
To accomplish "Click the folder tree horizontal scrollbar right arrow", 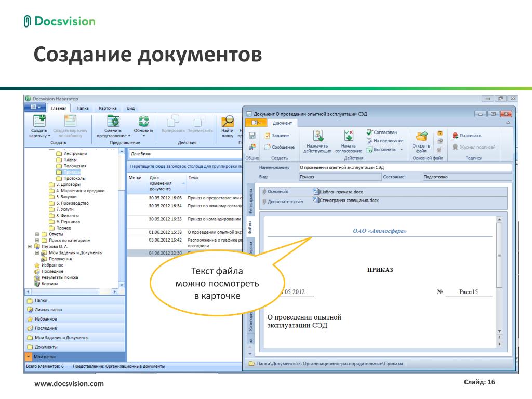I will pyautogui.click(x=115, y=292).
